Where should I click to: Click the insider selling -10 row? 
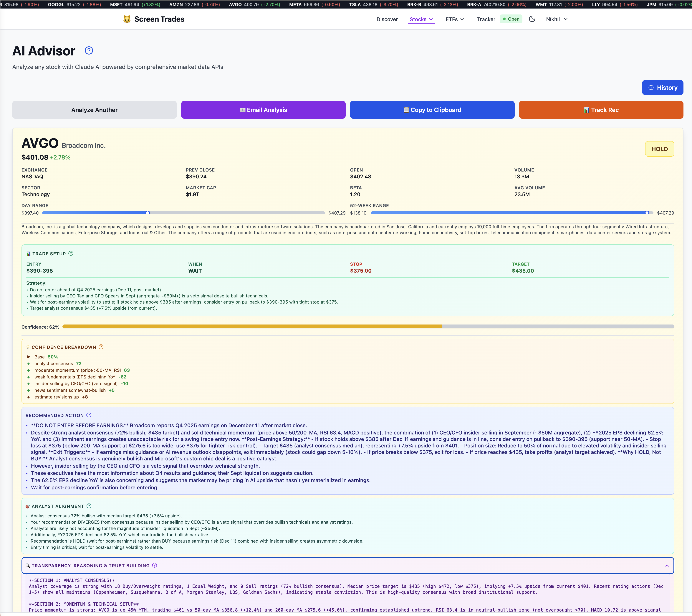pos(77,383)
